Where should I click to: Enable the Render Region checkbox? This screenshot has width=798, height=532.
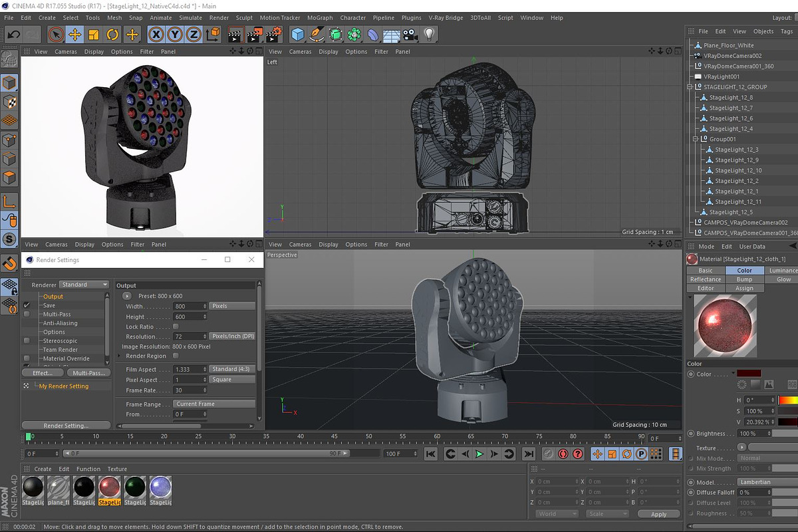coord(176,356)
